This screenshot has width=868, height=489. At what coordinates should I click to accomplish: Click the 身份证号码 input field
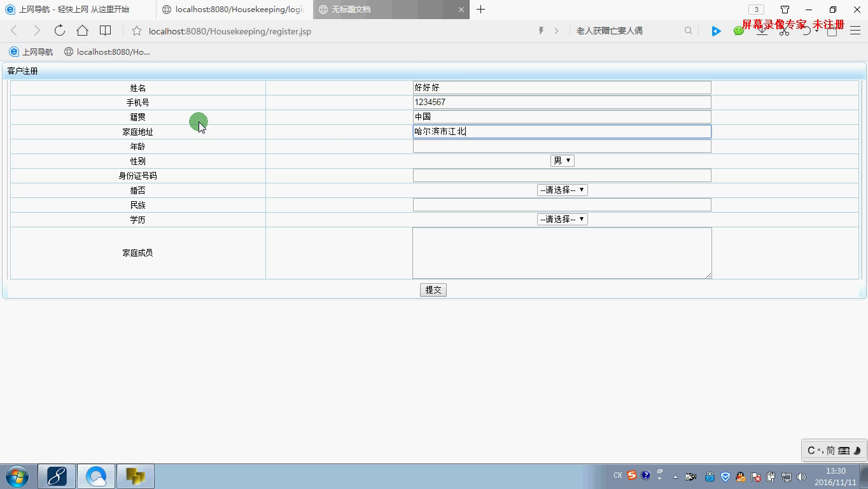pos(562,175)
